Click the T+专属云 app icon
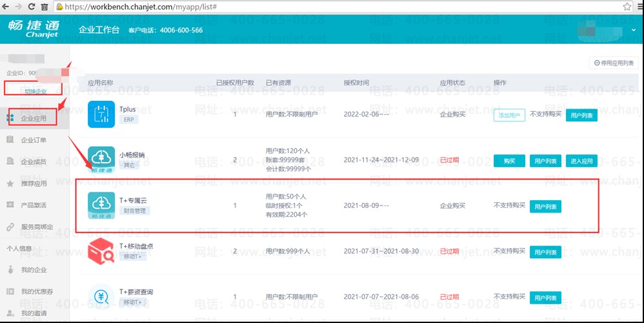 [x=101, y=205]
